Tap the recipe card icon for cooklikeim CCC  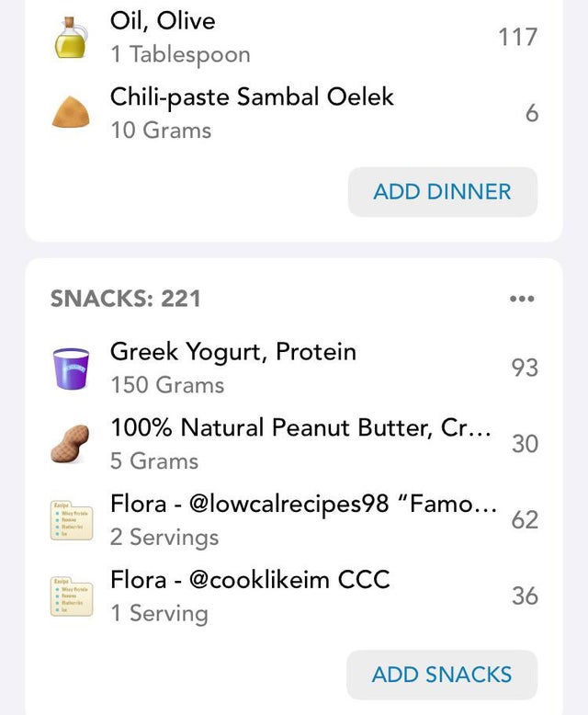click(71, 596)
